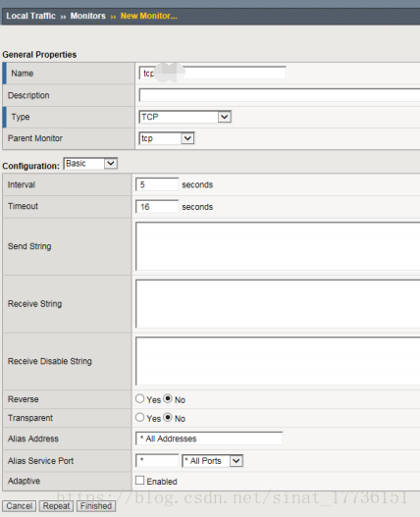The image size is (420, 517).
Task: Click into Receive Disable String textarea
Action: [x=278, y=361]
